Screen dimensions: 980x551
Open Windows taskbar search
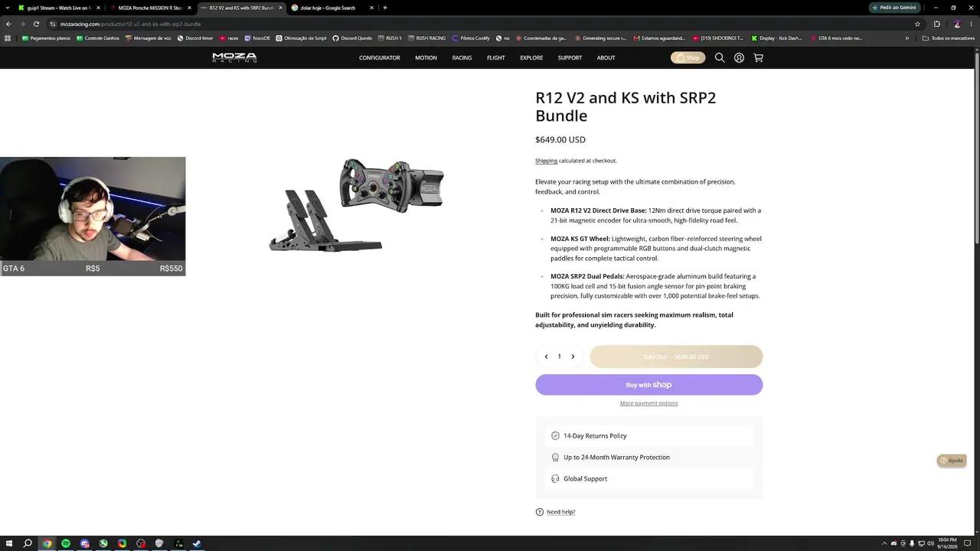click(x=28, y=543)
